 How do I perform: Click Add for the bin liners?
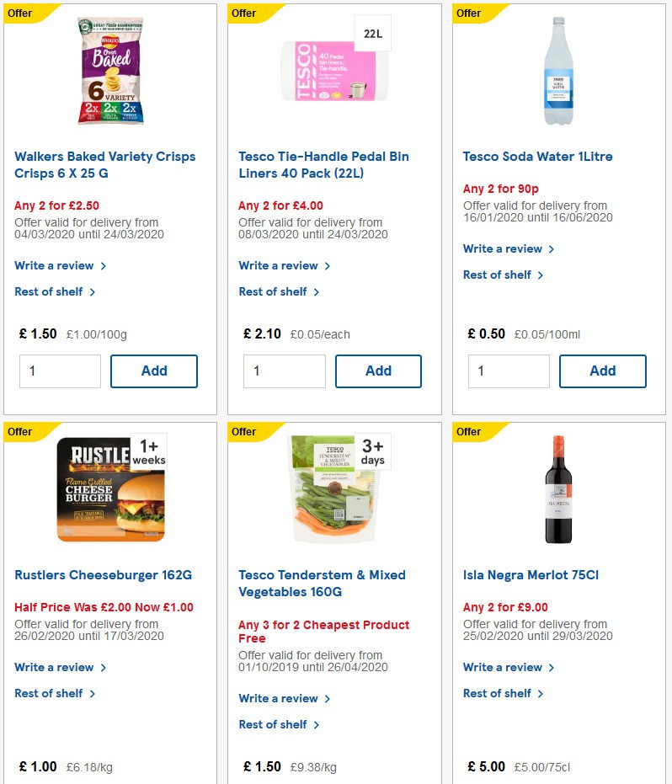pos(378,371)
